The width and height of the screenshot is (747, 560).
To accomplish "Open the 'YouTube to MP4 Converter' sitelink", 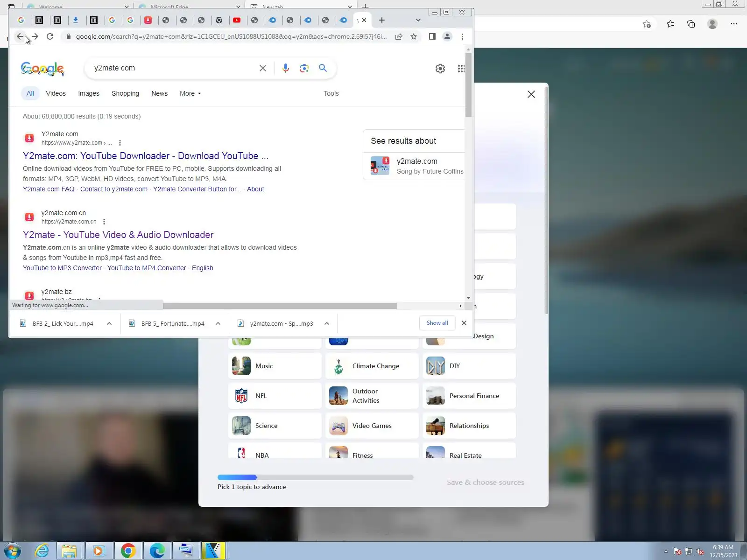I will pos(147,268).
